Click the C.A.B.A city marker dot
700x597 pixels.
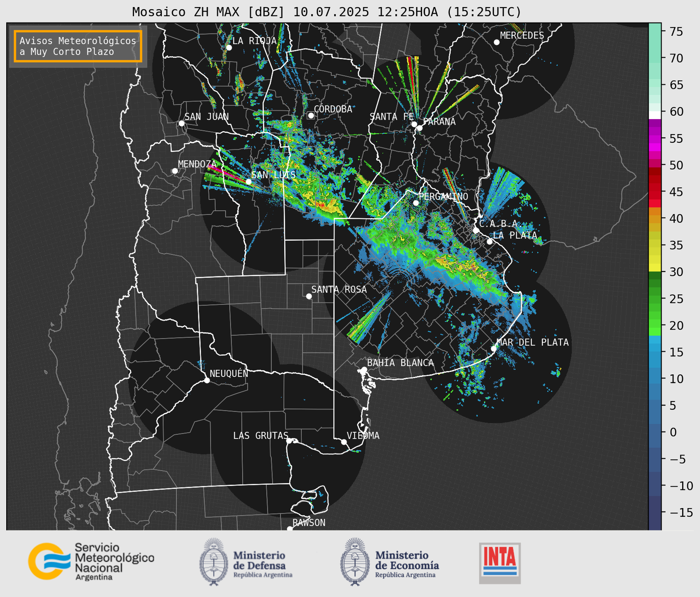point(476,230)
